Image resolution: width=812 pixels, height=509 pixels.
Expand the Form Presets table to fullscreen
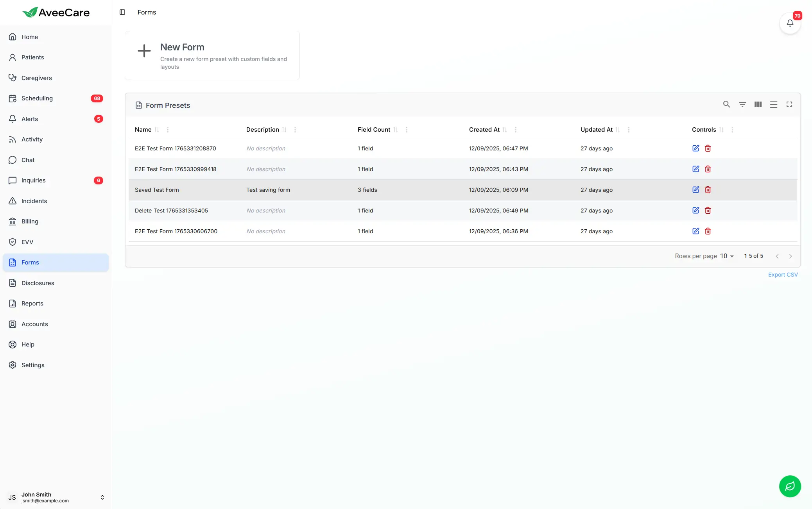click(x=789, y=104)
